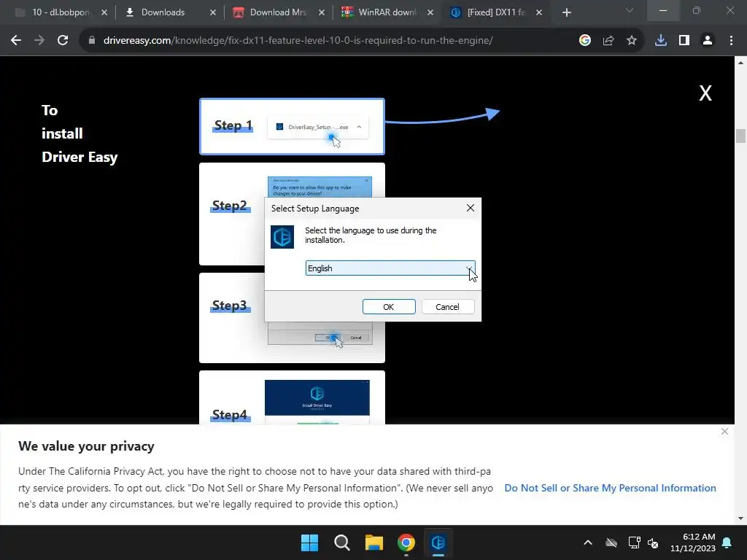Click the Driver Easy icon in dialog
The width and height of the screenshot is (747, 560).
[282, 237]
